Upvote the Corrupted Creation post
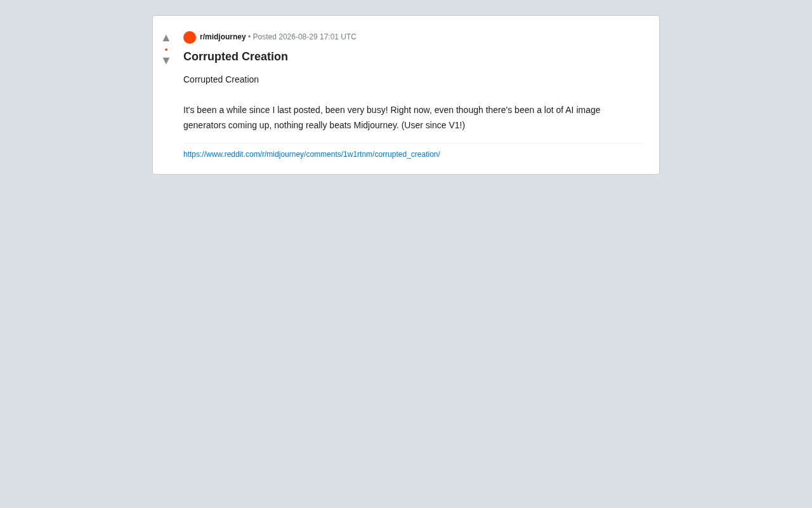 pos(166,38)
